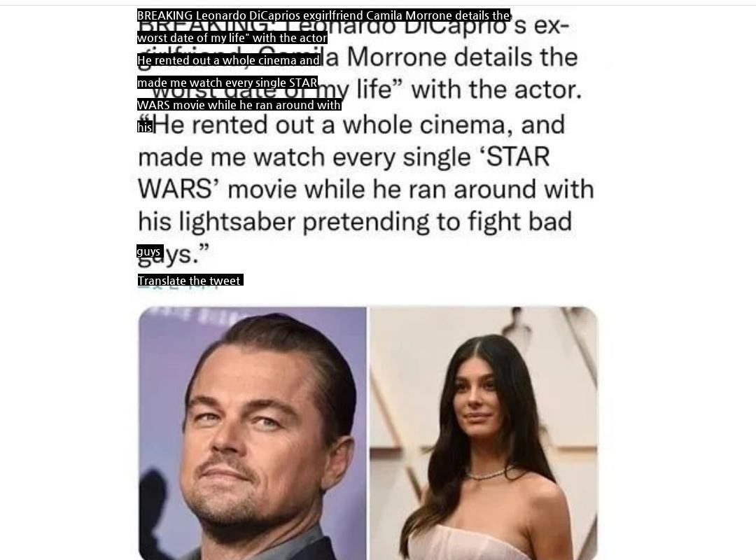Click the large tweet line "his lightsaber pretending to fight bad"
Image resolution: width=756 pixels, height=560 pixels.
pos(355,221)
